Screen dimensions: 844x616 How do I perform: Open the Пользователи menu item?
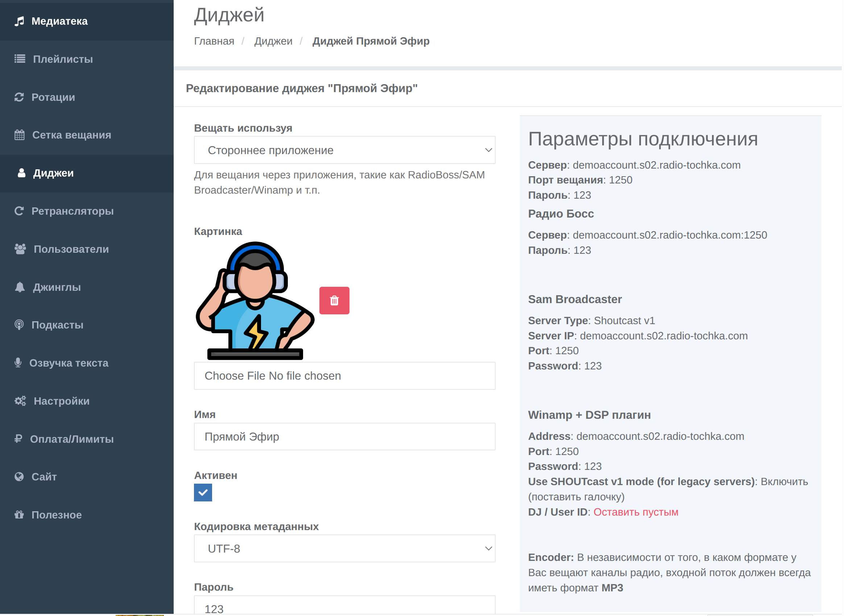point(71,249)
